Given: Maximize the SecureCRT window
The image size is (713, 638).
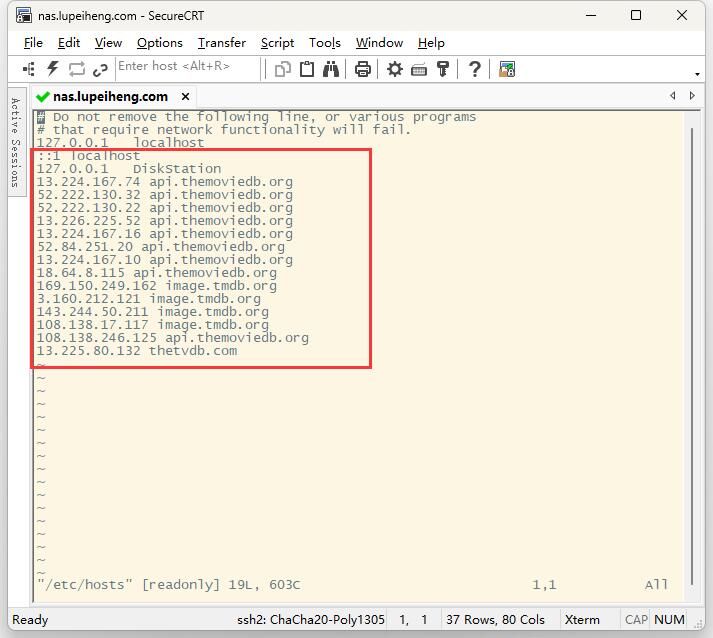Looking at the screenshot, I should 636,15.
